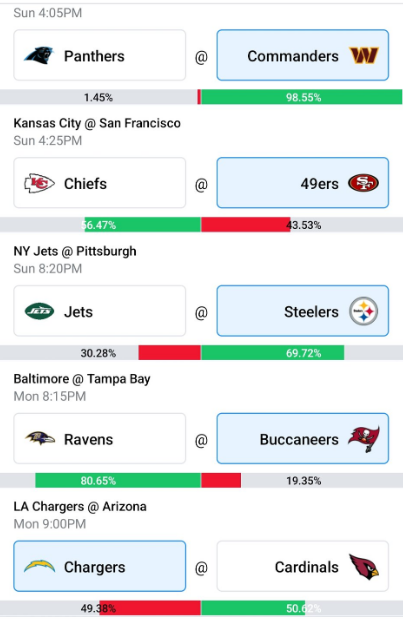403x619 pixels.
Task: Click the Steelers logo
Action: tap(364, 311)
